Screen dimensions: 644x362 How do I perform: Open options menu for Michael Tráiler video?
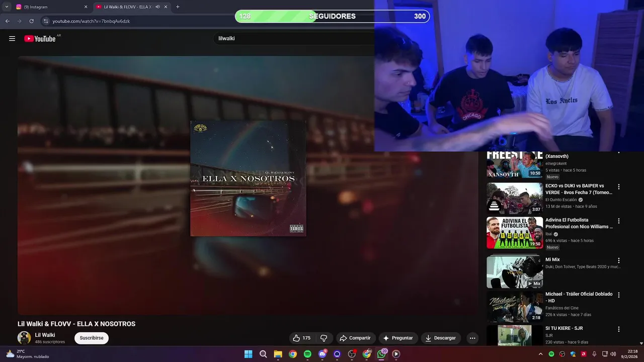619,295
